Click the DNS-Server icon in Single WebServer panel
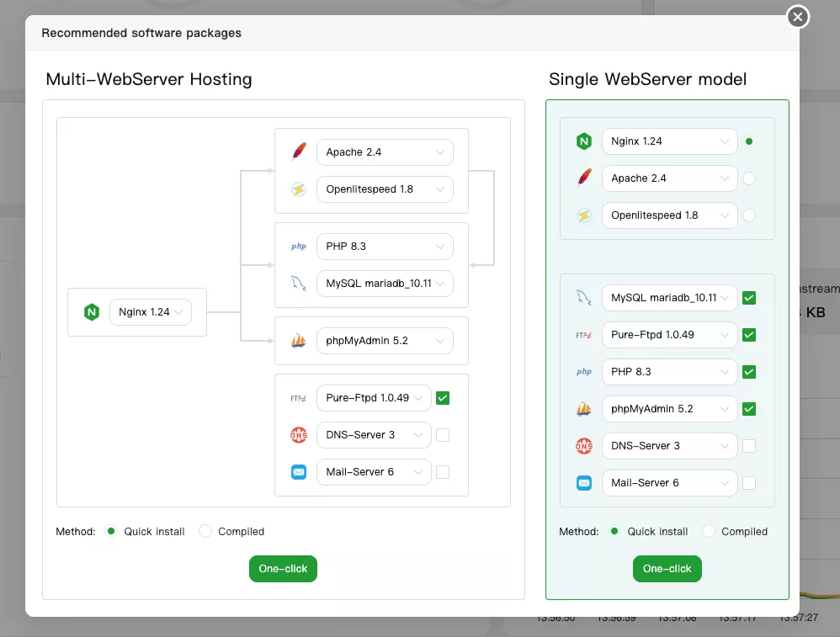 [x=583, y=446]
